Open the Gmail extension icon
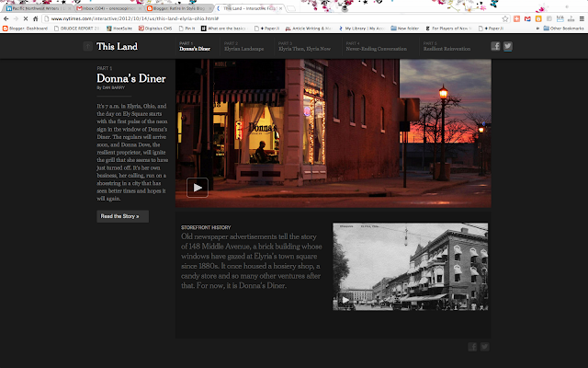Screen dimensions: 588x368 tap(527, 18)
